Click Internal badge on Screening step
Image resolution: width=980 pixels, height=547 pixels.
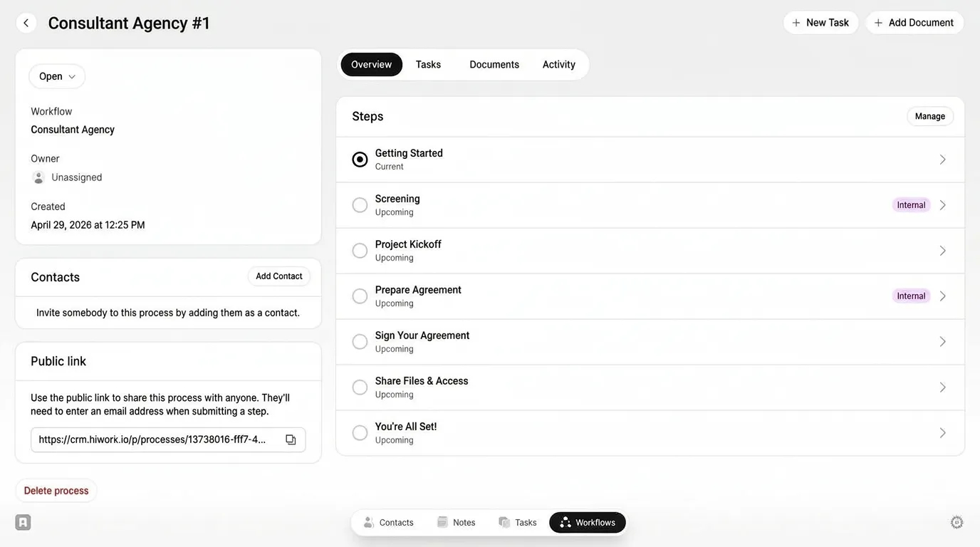click(911, 205)
